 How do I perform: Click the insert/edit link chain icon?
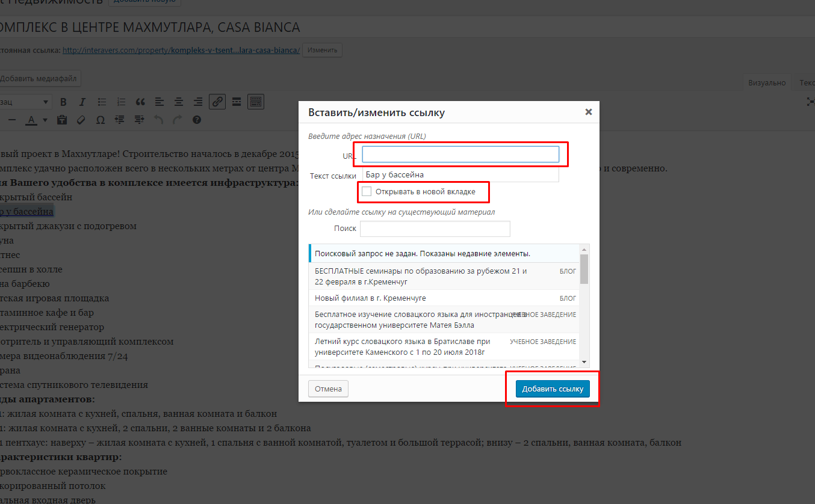(217, 102)
